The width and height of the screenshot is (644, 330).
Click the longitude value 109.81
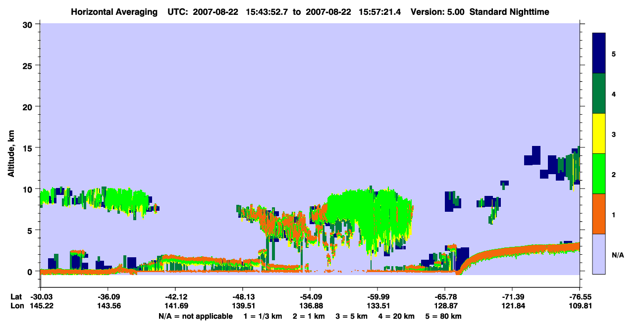point(580,306)
